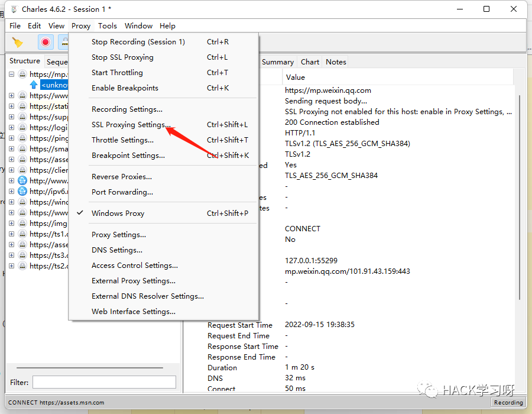Open External DNS Resolver Settings entry

pos(163,296)
